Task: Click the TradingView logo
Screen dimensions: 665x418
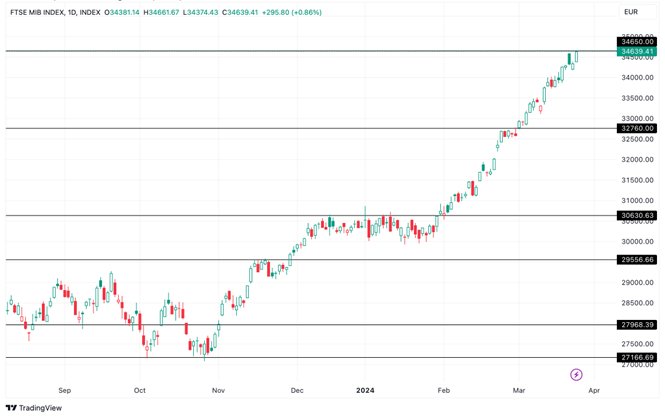Action: point(34,408)
